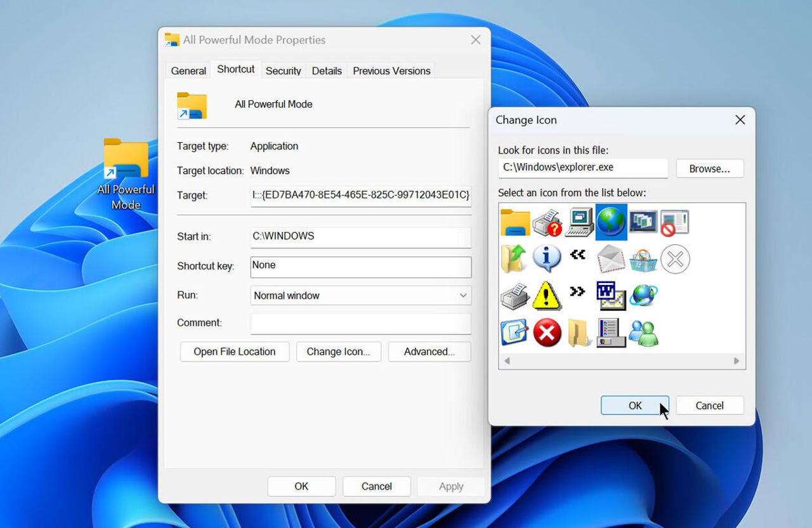Select the plain tan folder icon
812x528 pixels.
coord(579,333)
